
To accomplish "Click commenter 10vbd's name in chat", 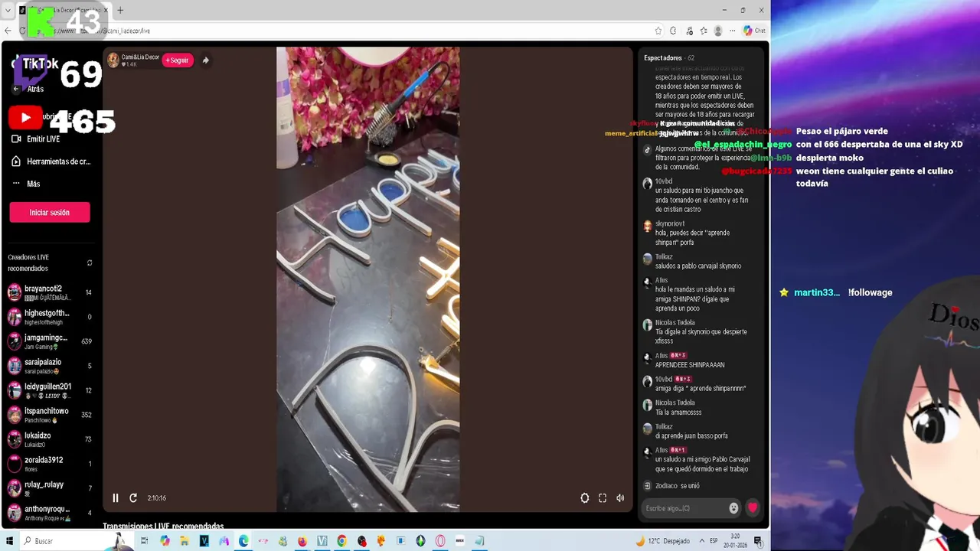I will [664, 181].
